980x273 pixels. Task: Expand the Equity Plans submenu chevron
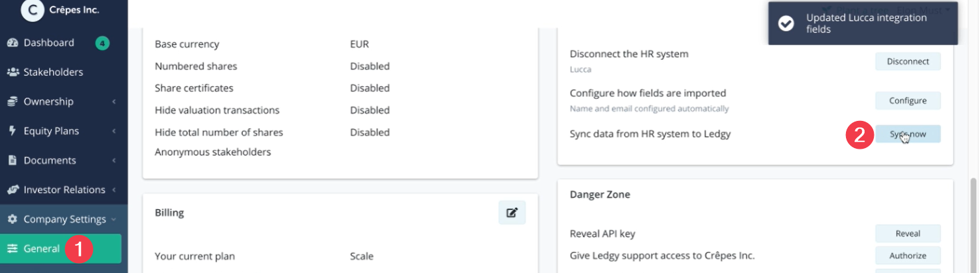pyautogui.click(x=114, y=131)
